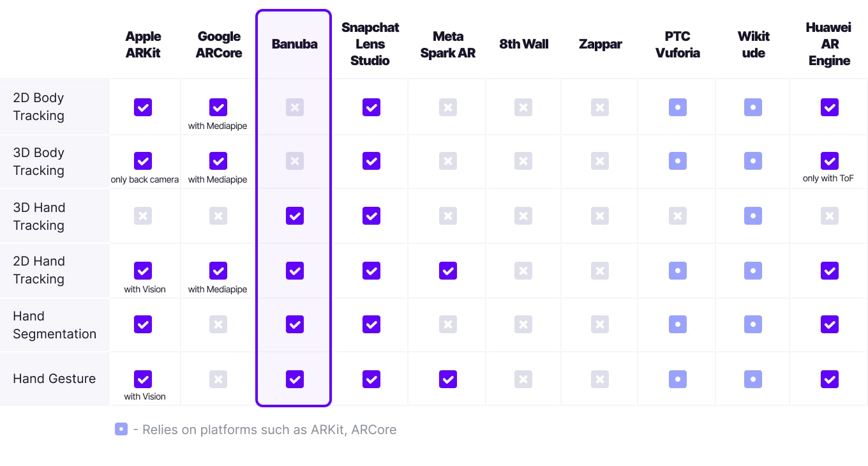Image resolution: width=868 pixels, height=466 pixels.
Task: Click Banuba 3D Hand Tracking checkmark
Action: (295, 216)
